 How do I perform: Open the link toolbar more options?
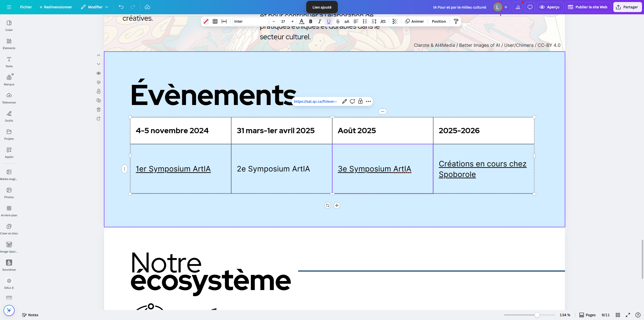point(369,101)
